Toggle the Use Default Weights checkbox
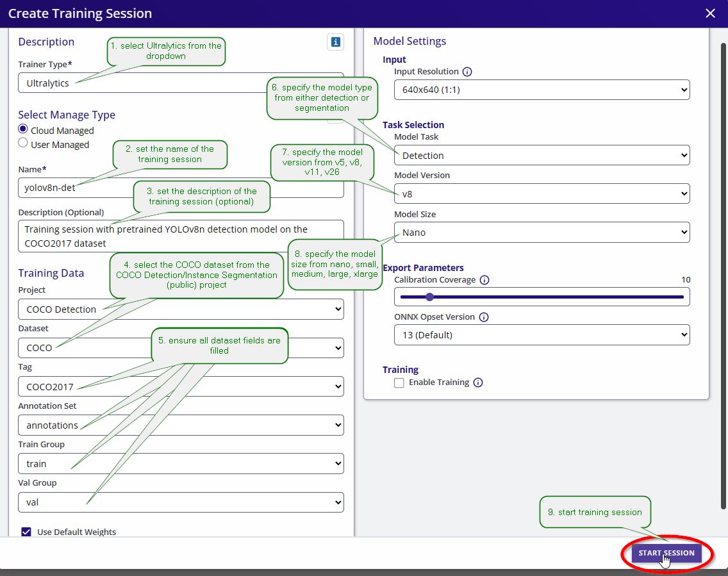728x576 pixels. (26, 532)
